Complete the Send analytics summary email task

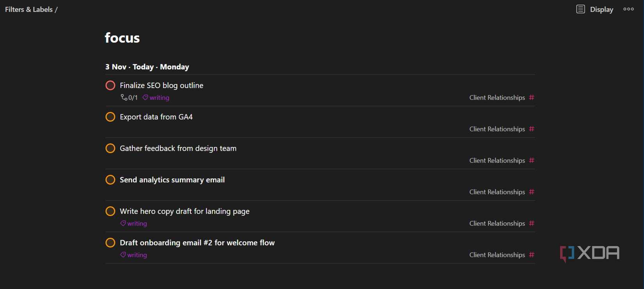click(110, 180)
